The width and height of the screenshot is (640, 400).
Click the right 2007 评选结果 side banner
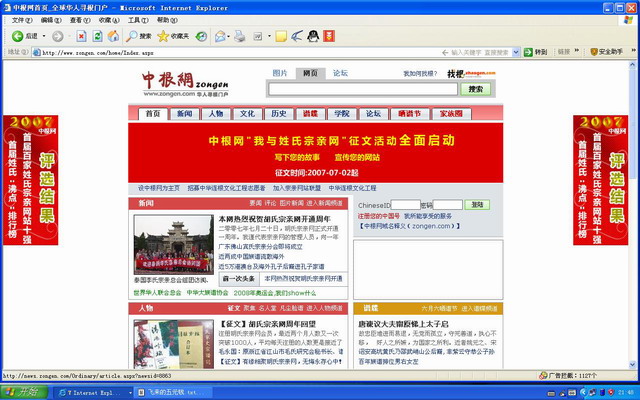pyautogui.click(x=600, y=180)
